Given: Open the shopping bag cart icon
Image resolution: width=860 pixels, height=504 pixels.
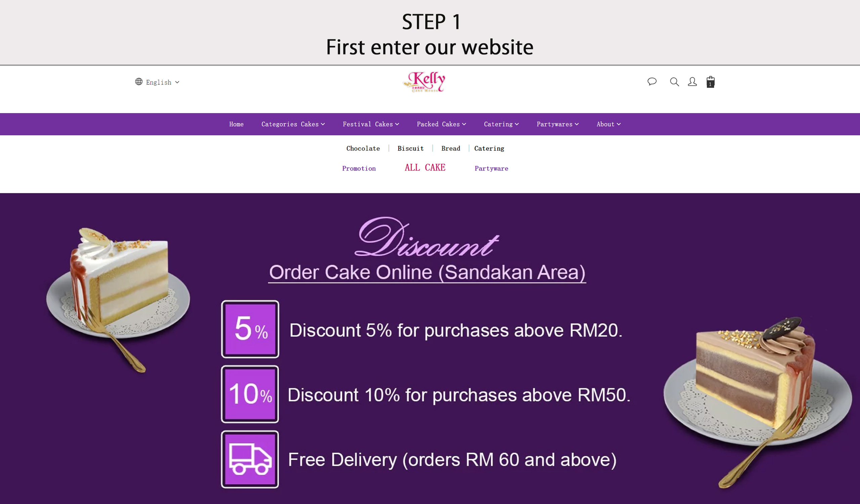Looking at the screenshot, I should 711,82.
